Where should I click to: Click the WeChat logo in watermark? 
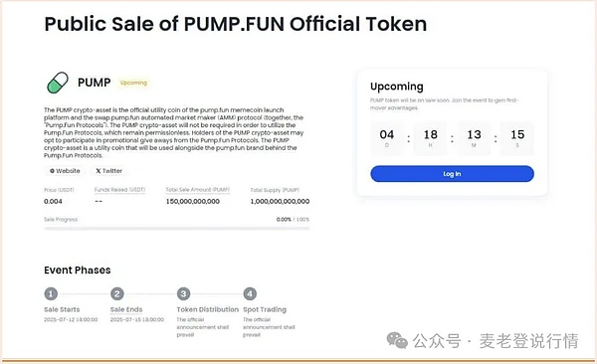pos(397,340)
